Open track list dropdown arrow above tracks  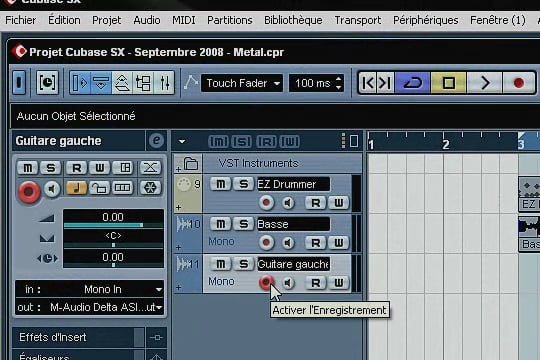pos(182,142)
